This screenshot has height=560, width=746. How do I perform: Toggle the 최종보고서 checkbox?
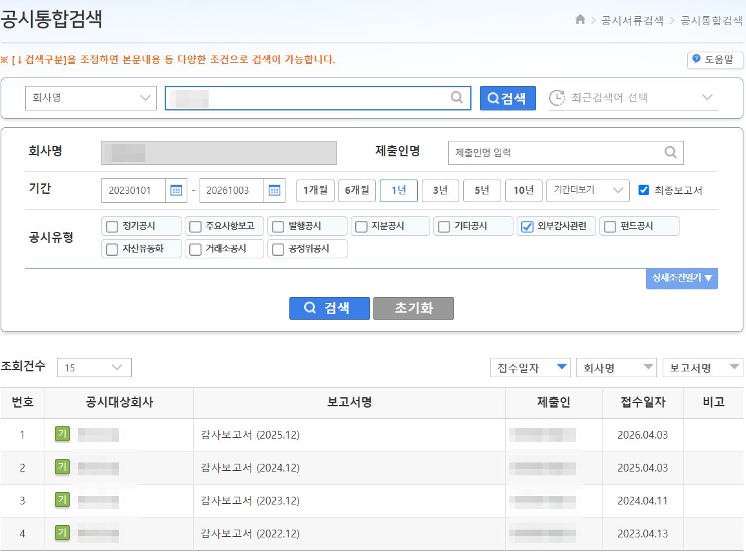pyautogui.click(x=644, y=190)
